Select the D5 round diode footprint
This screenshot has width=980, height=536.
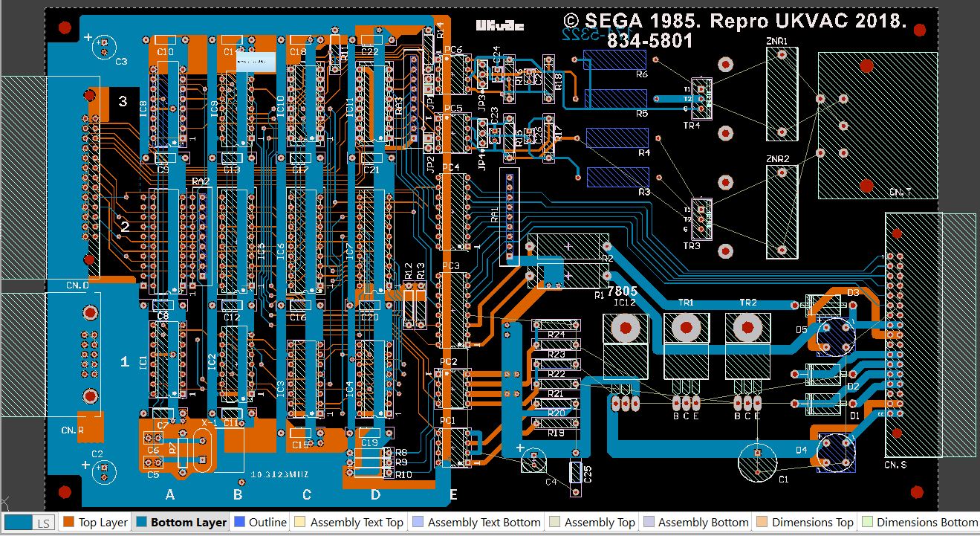tap(836, 336)
